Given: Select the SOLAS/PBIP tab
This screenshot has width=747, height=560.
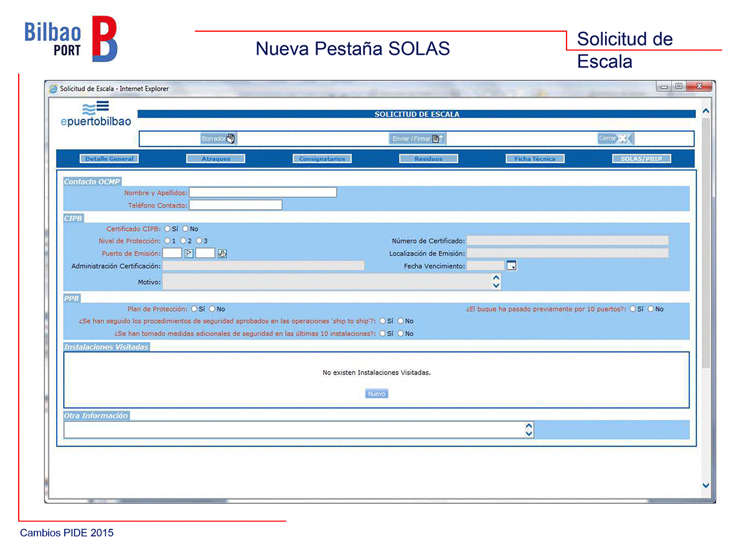Looking at the screenshot, I should [641, 159].
